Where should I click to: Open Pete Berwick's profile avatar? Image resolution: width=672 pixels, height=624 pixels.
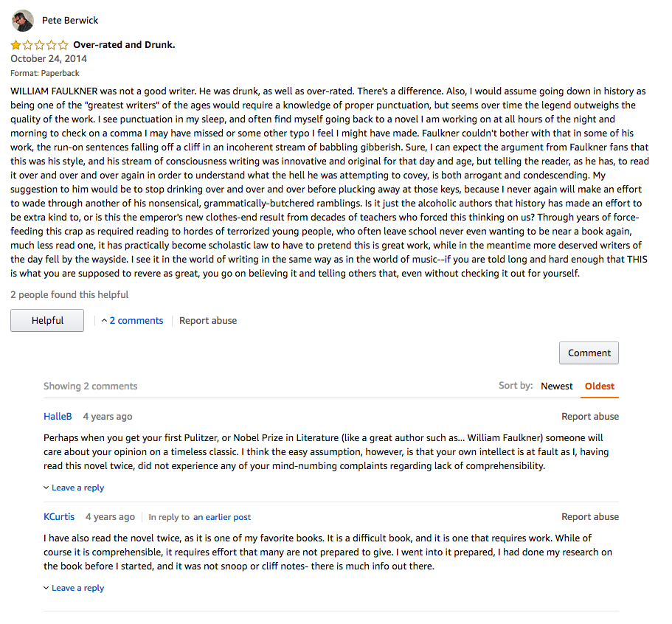(x=23, y=21)
